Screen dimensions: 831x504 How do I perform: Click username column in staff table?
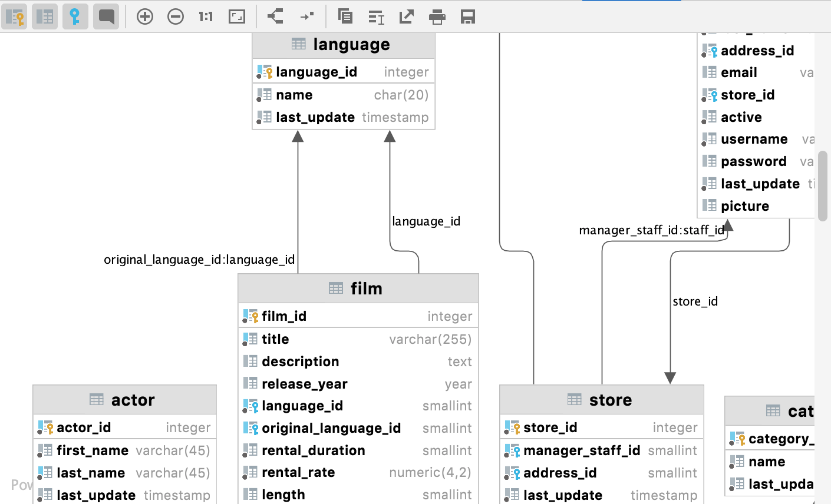click(x=756, y=139)
